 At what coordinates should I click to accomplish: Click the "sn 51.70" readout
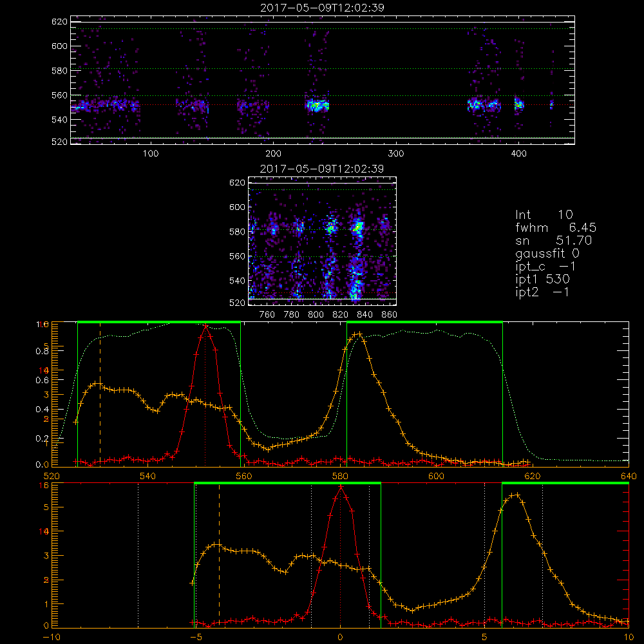coord(553,240)
